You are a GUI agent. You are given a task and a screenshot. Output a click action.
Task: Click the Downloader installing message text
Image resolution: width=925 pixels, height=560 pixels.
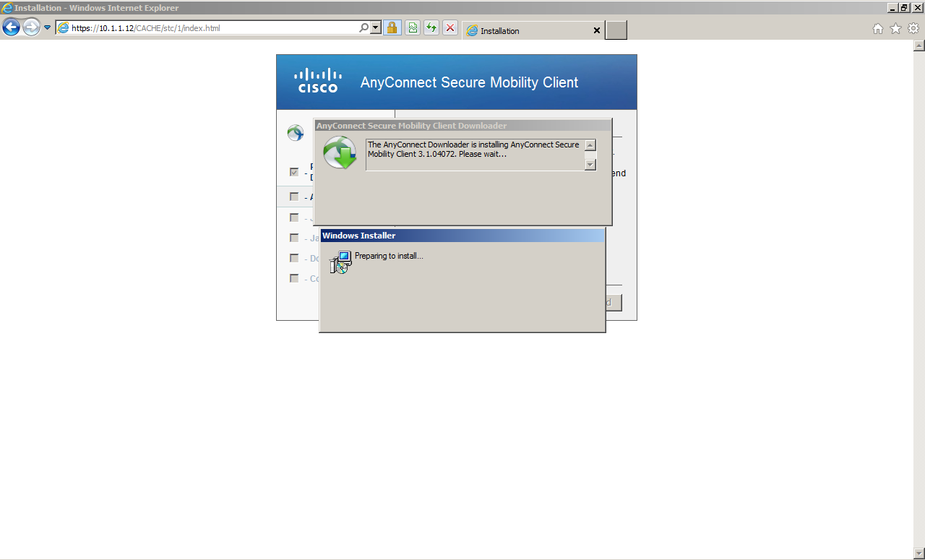coord(473,149)
